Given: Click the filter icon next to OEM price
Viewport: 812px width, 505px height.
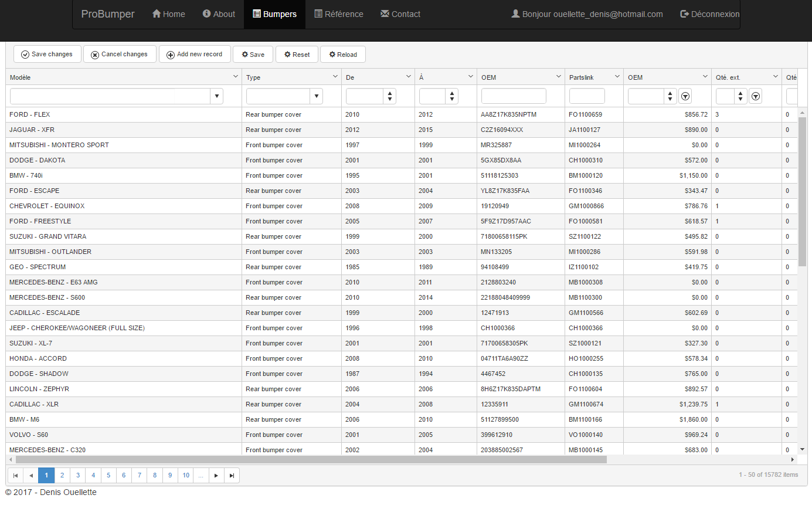Looking at the screenshot, I should [x=685, y=96].
